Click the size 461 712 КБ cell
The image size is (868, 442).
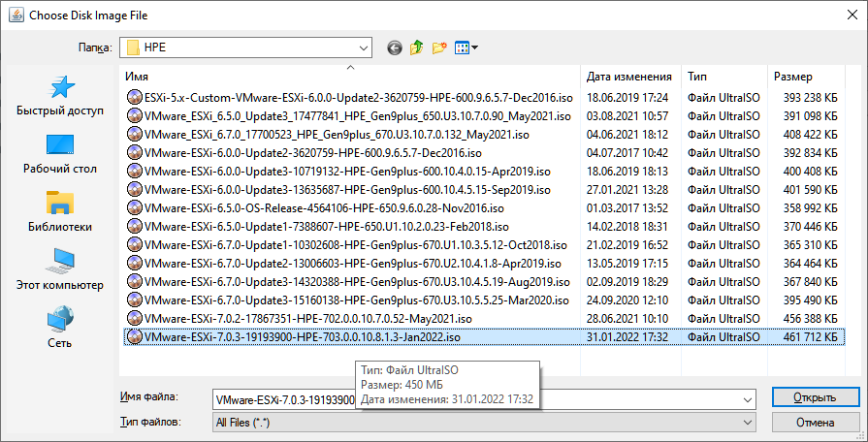(x=811, y=336)
